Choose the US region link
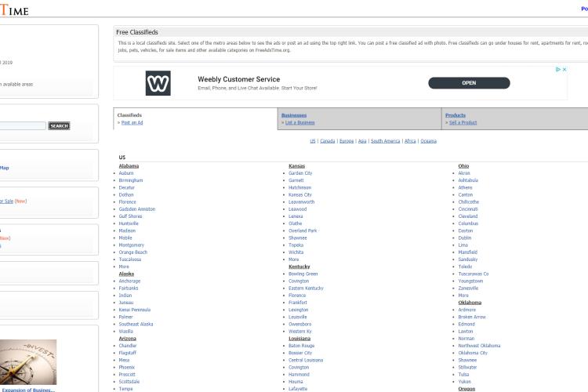The height and width of the screenshot is (392, 588). click(x=312, y=141)
